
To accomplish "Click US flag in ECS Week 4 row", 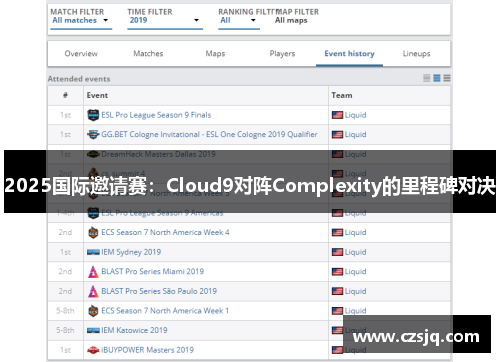I will tap(337, 232).
